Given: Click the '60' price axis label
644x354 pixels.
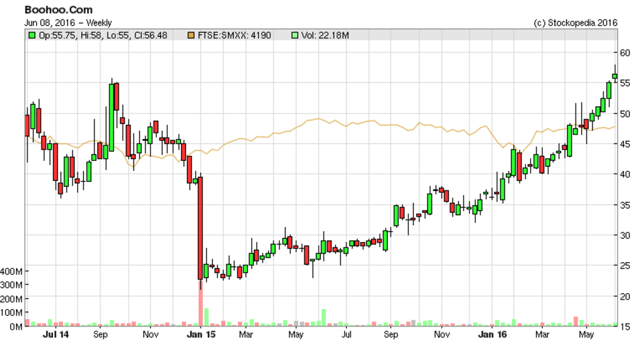Looking at the screenshot, I should click(x=625, y=52).
